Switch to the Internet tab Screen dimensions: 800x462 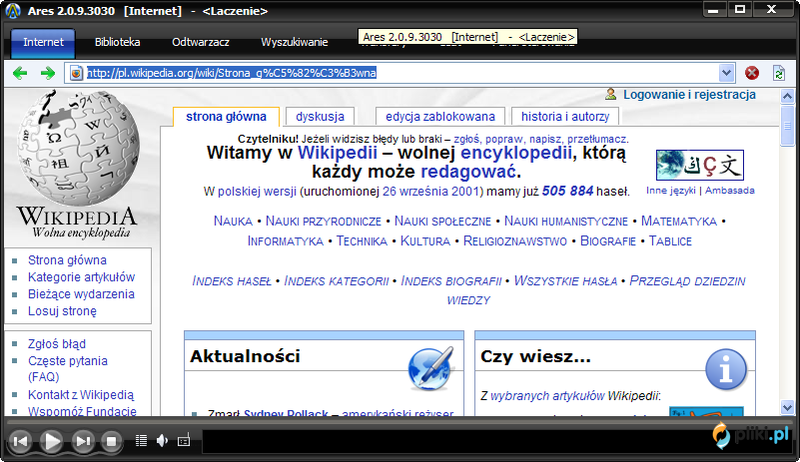coord(43,42)
